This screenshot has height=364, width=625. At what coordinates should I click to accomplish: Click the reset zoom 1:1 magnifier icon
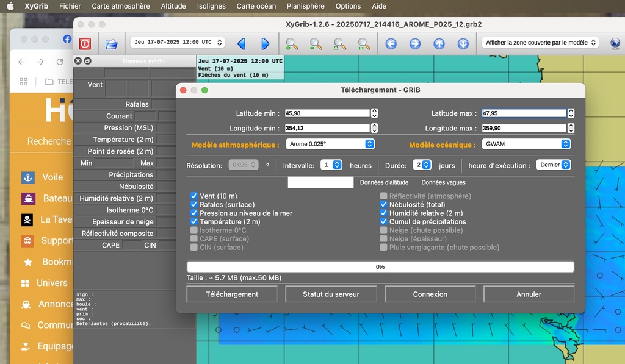(x=364, y=44)
